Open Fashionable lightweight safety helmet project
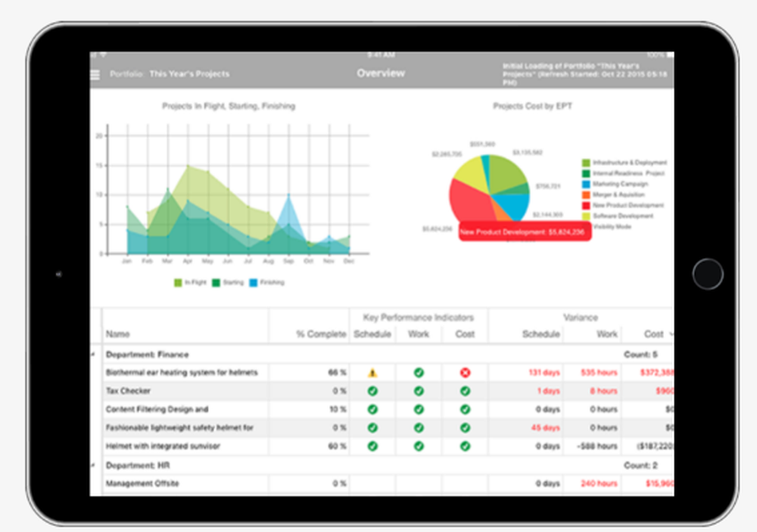 click(x=179, y=428)
